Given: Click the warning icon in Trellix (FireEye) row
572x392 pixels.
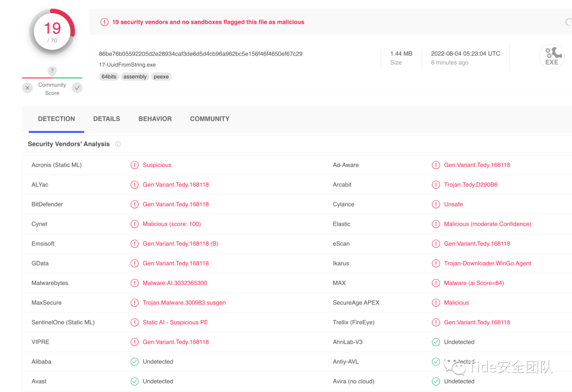Looking at the screenshot, I should (x=436, y=322).
